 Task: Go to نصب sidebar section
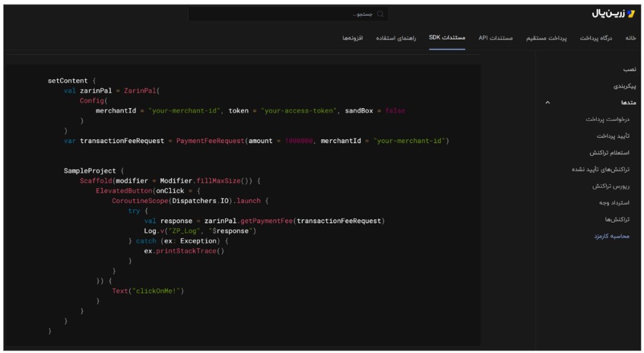point(629,69)
